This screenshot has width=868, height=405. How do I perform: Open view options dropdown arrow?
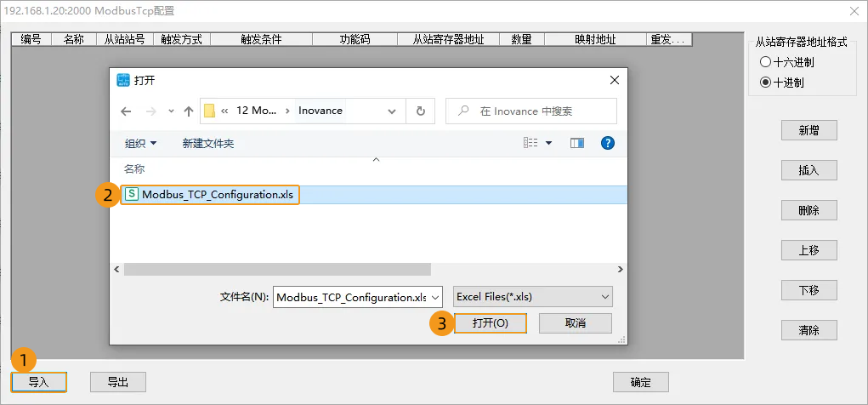pyautogui.click(x=549, y=143)
